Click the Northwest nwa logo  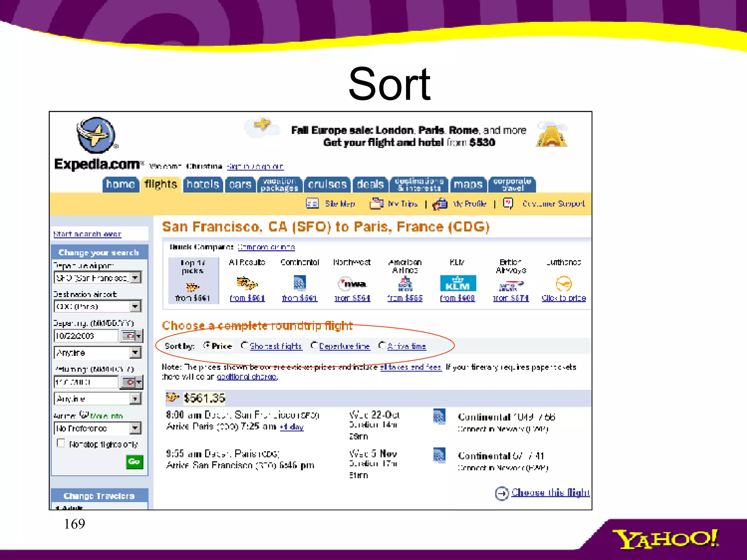tap(352, 284)
